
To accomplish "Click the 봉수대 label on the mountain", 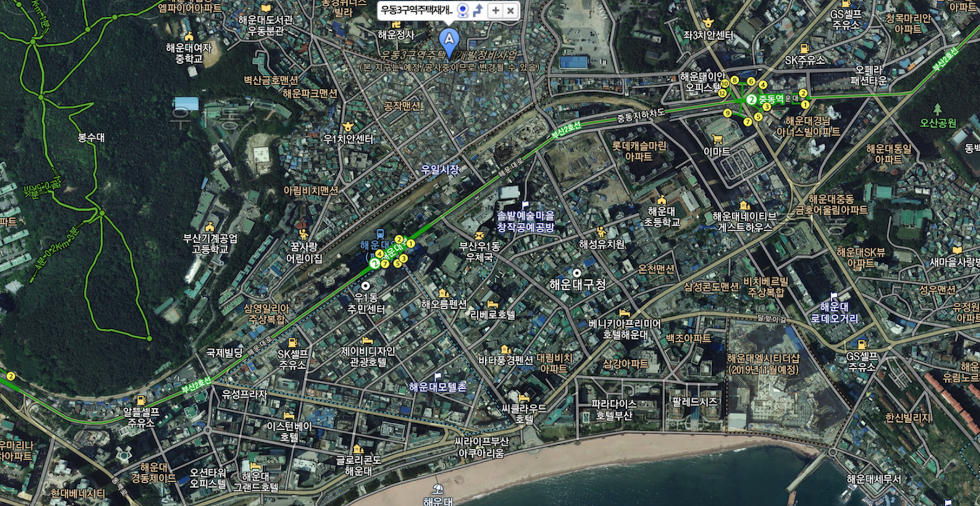I will click(91, 138).
